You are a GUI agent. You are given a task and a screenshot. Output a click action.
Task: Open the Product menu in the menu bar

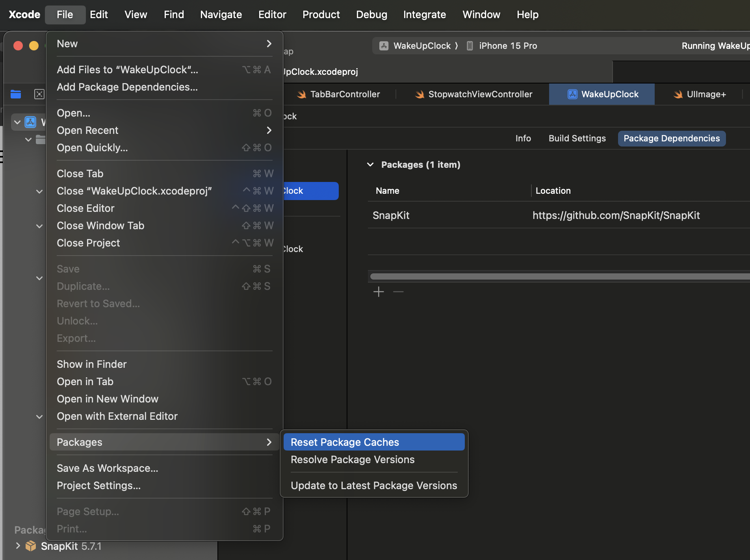[x=321, y=15]
